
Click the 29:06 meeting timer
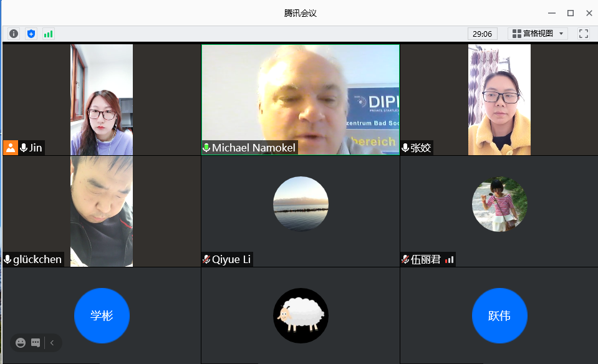pos(482,34)
